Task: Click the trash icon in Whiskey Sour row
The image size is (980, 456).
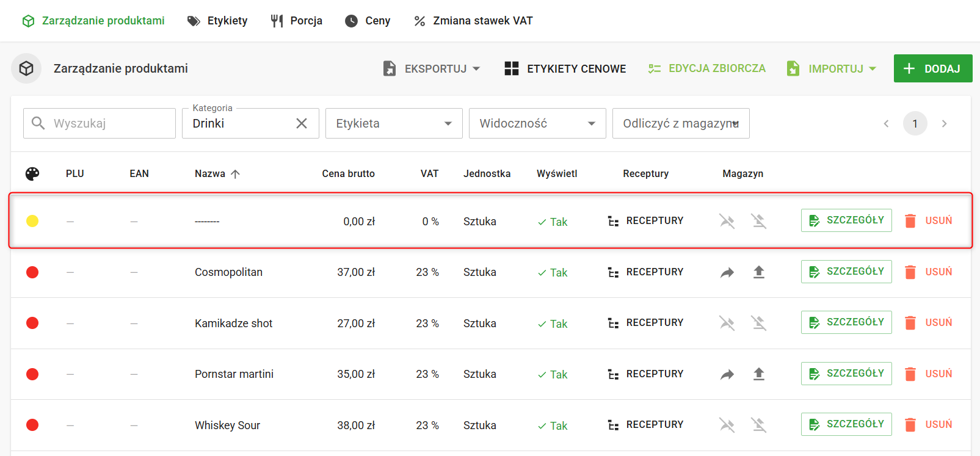Action: pyautogui.click(x=910, y=425)
